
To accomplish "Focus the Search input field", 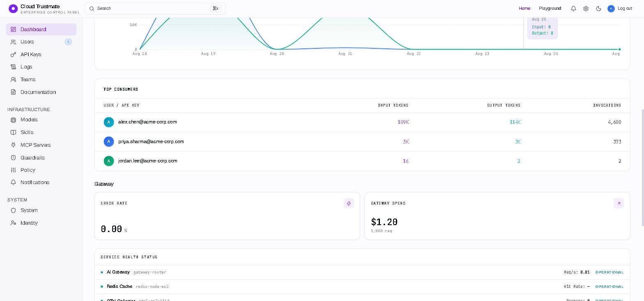I will 155,8.
